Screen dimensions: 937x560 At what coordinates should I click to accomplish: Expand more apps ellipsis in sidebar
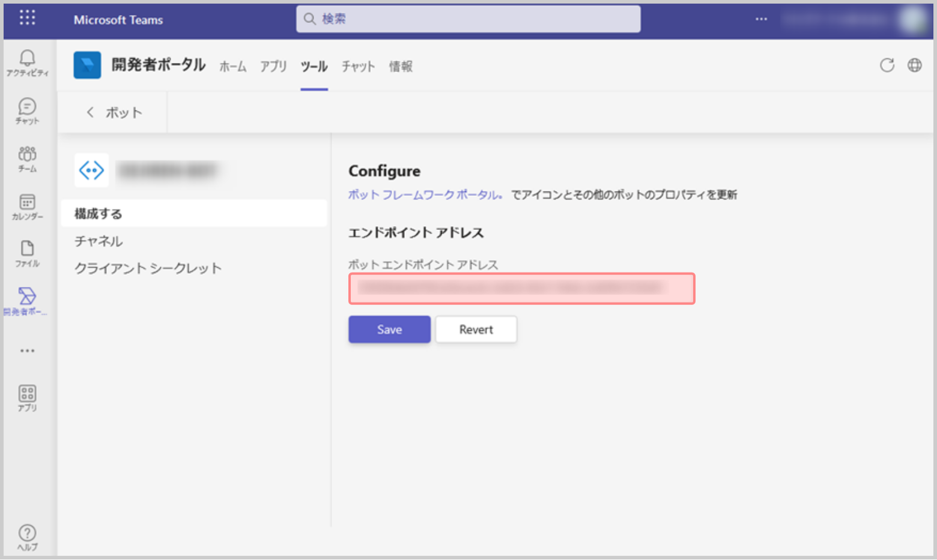[x=27, y=351]
